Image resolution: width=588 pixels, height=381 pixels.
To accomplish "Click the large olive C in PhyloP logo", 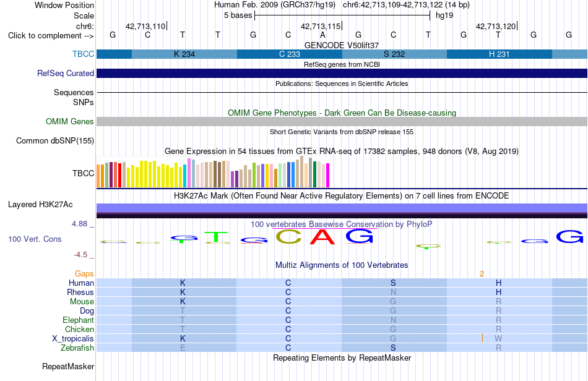I will tap(288, 237).
